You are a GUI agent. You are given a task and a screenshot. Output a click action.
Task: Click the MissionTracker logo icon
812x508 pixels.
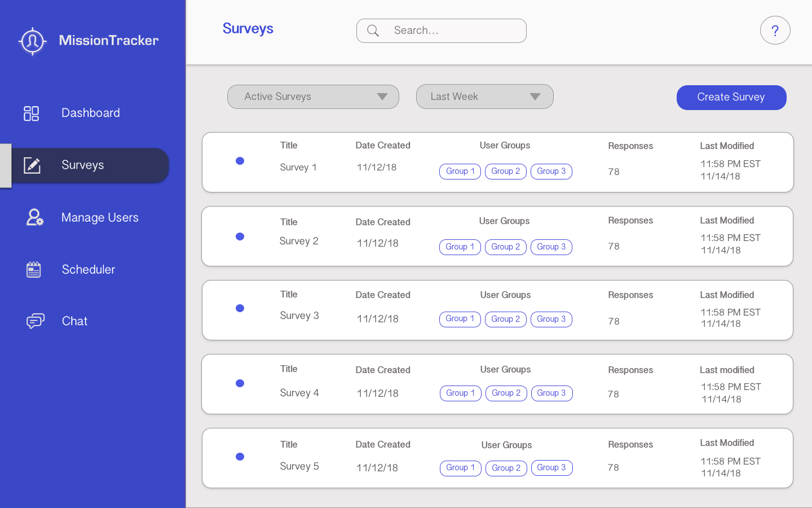pyautogui.click(x=32, y=41)
